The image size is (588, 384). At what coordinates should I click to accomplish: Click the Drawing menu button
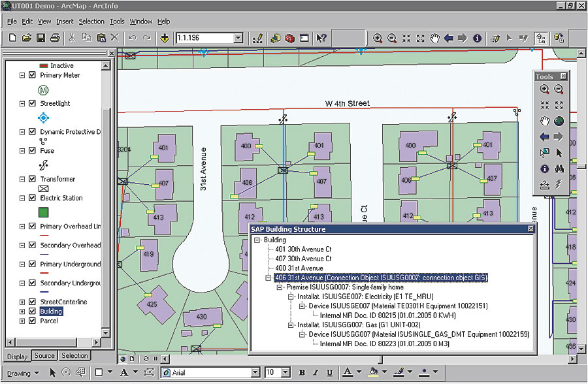click(x=22, y=373)
